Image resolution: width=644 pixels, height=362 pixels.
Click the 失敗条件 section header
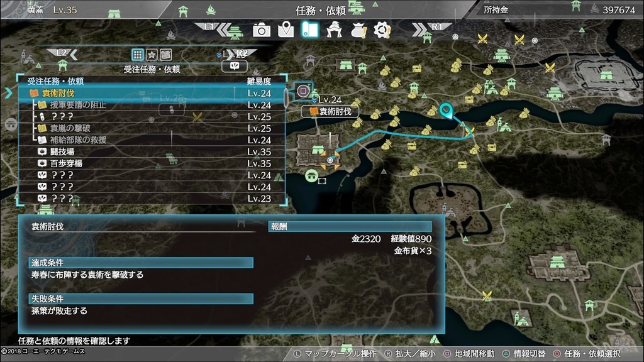point(142,299)
